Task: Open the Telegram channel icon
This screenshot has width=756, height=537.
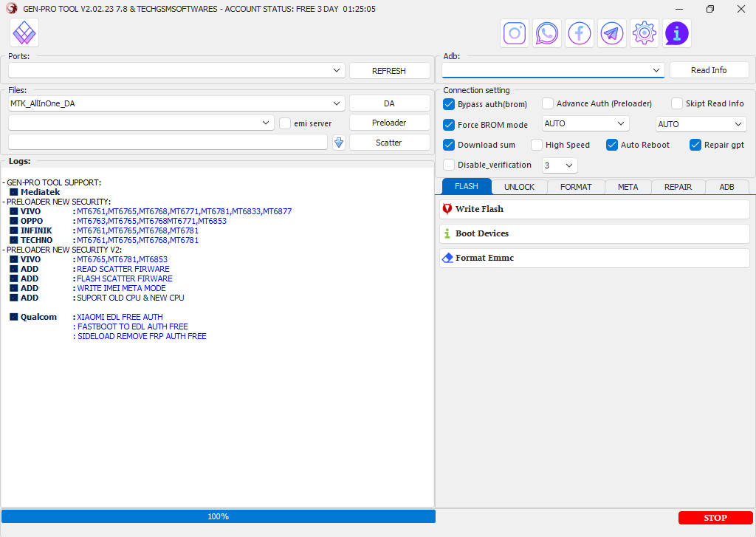Action: coord(612,33)
